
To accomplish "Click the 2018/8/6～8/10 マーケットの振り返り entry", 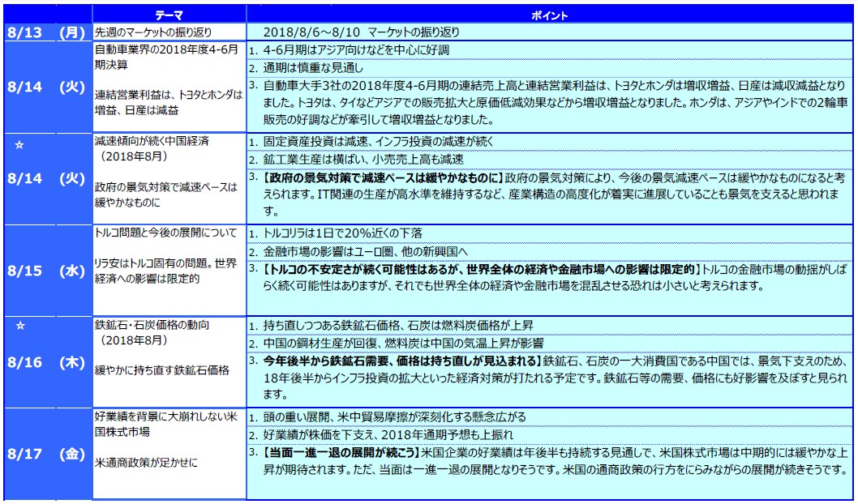I will click(x=362, y=32).
